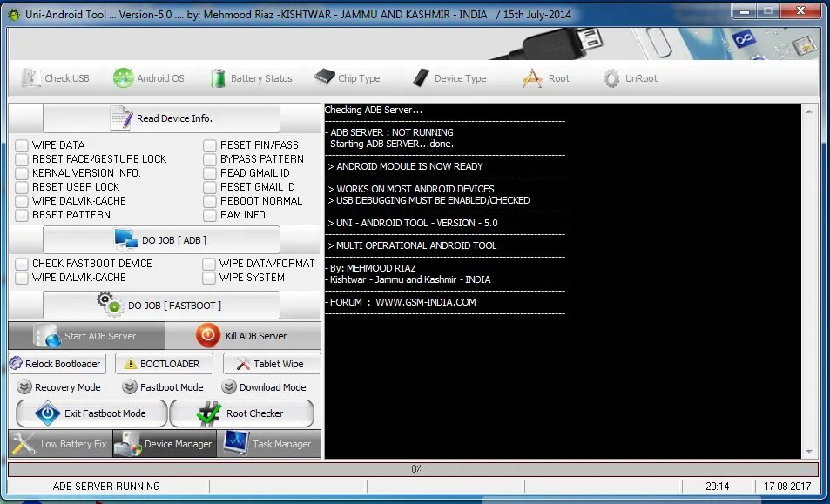Enable the WIPE DATA checkbox
This screenshot has width=830, height=504.
coord(22,145)
